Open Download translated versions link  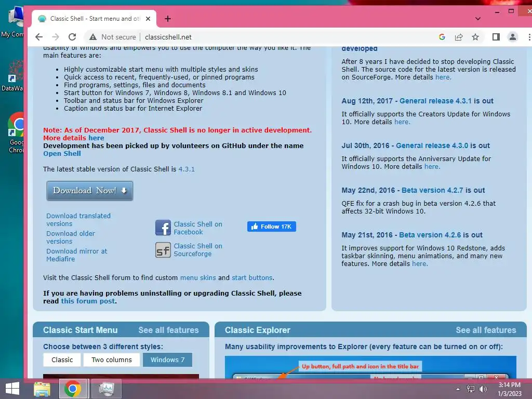coord(78,220)
